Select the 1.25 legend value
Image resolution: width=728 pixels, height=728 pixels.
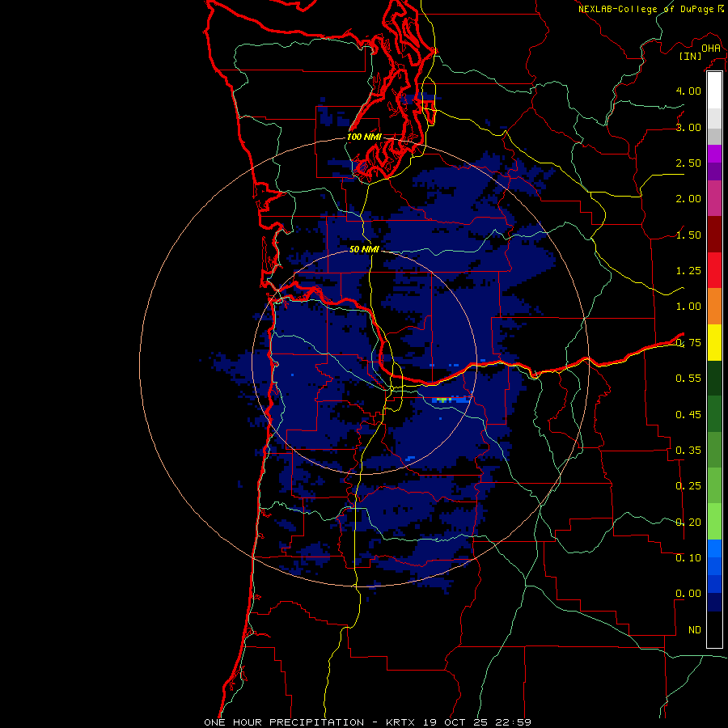click(x=688, y=271)
